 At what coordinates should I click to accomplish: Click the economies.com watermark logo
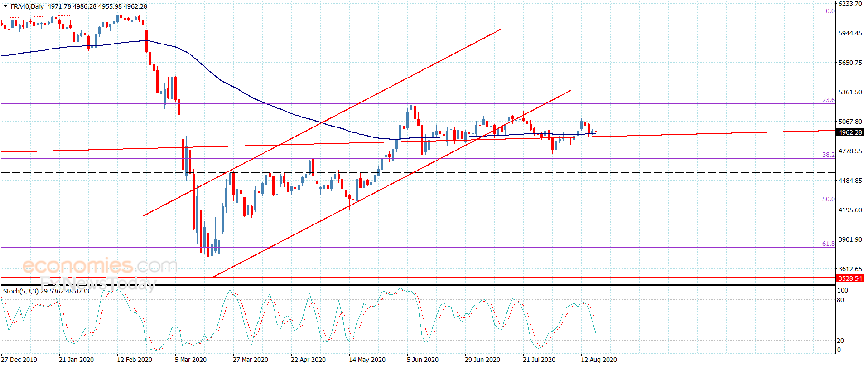[100, 265]
